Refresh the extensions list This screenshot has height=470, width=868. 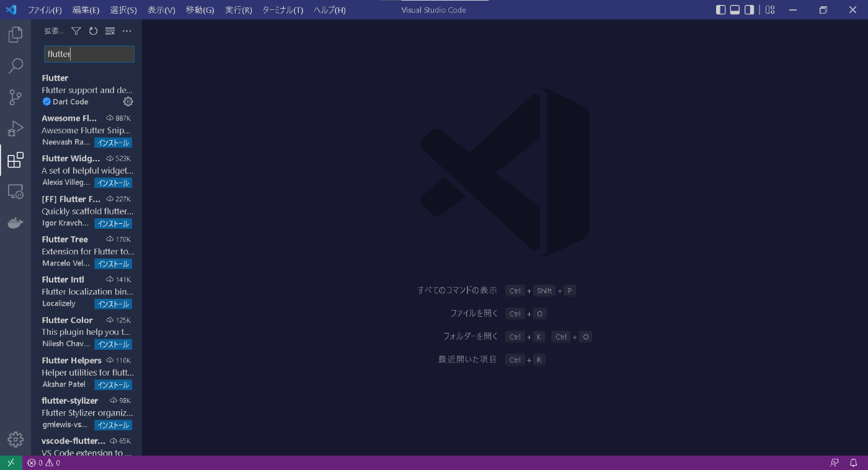pos(93,31)
